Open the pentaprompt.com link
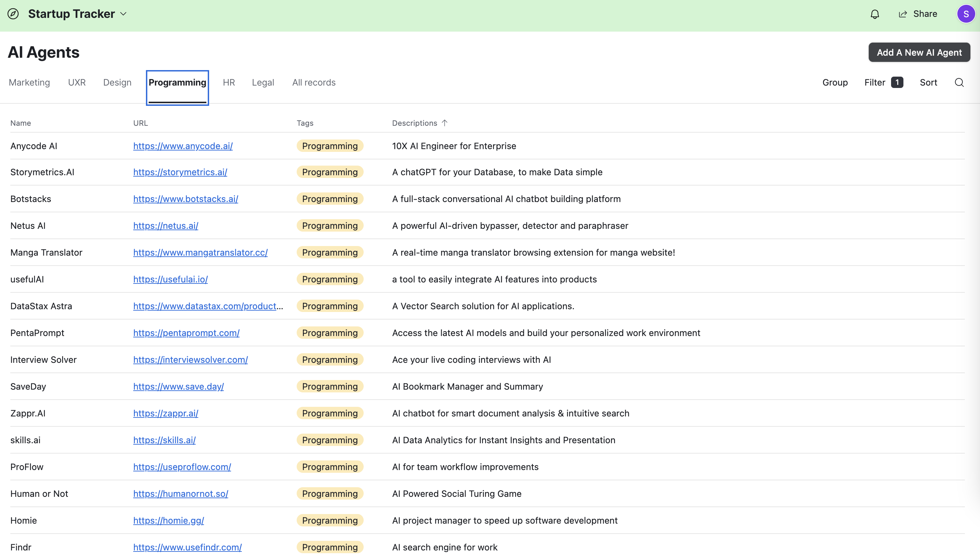 tap(186, 333)
